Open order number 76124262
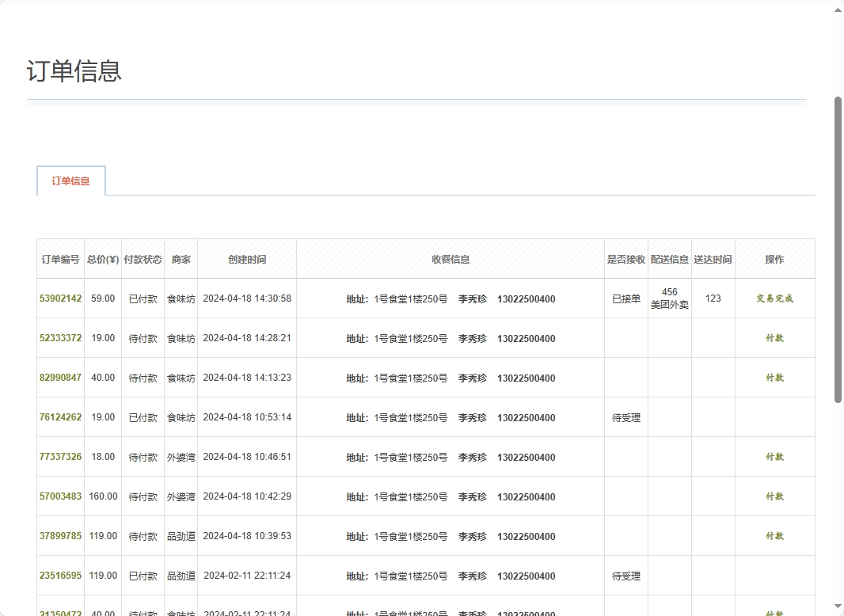The height and width of the screenshot is (616, 844). pyautogui.click(x=60, y=417)
